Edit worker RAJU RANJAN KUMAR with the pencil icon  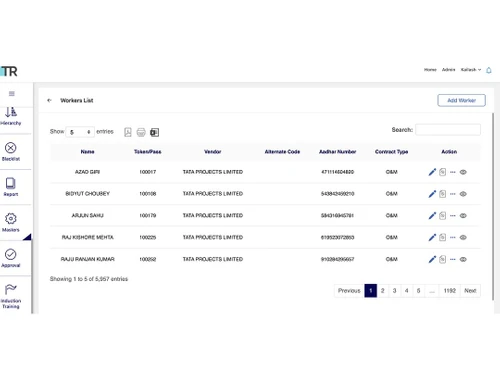pyautogui.click(x=432, y=259)
